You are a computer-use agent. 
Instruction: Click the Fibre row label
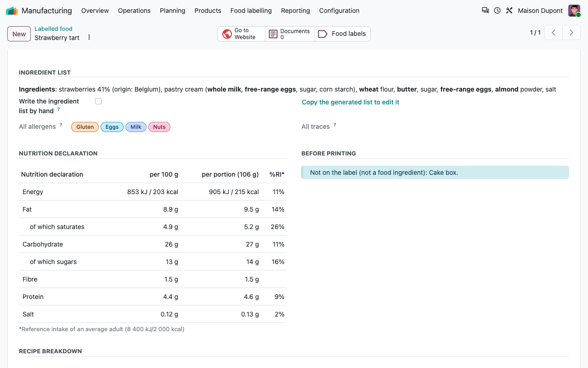pyautogui.click(x=30, y=279)
